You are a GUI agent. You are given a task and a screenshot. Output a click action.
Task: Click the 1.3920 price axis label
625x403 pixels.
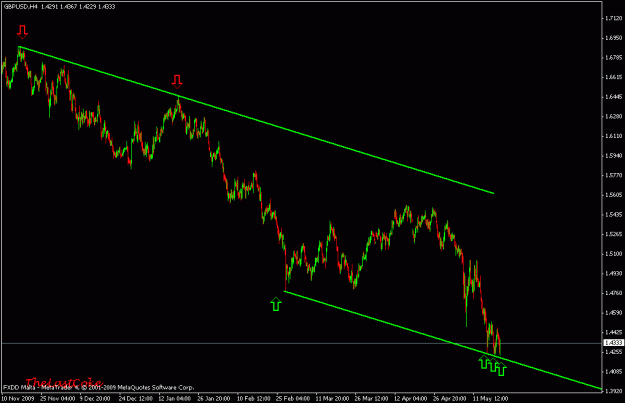point(613,391)
